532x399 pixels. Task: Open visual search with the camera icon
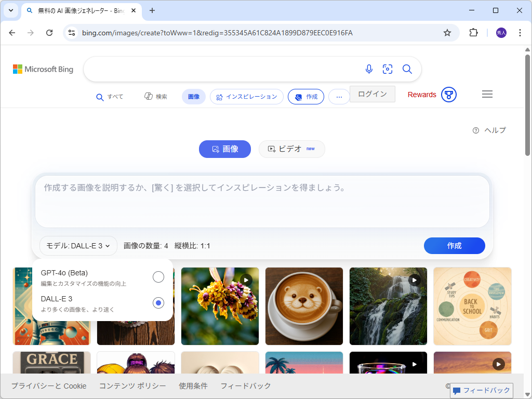(388, 69)
